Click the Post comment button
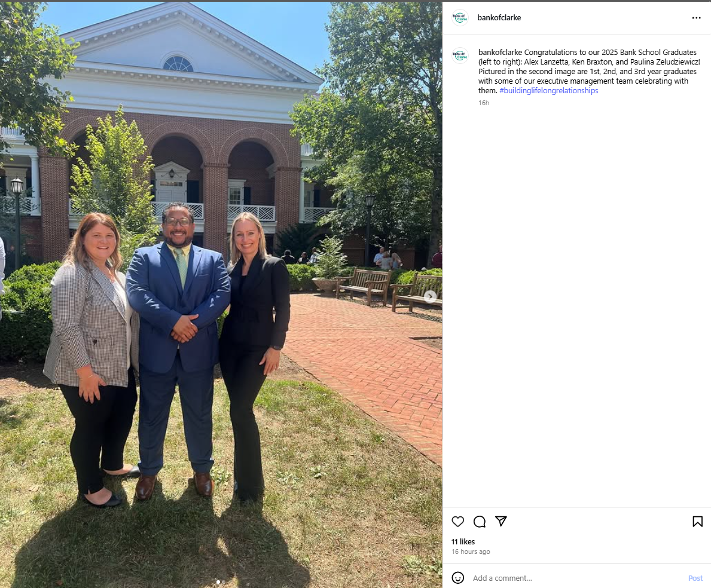711x588 pixels. pos(695,578)
